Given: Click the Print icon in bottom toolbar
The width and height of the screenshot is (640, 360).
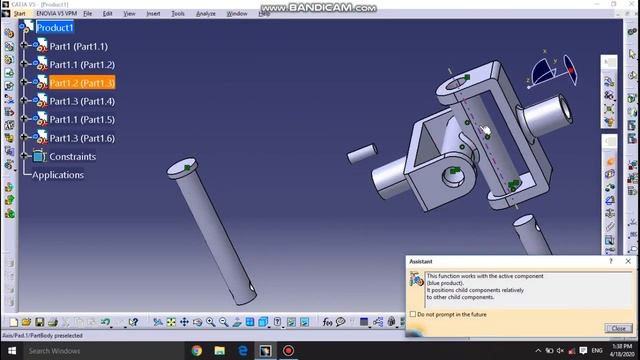Looking at the screenshot, I should pos(53,322).
